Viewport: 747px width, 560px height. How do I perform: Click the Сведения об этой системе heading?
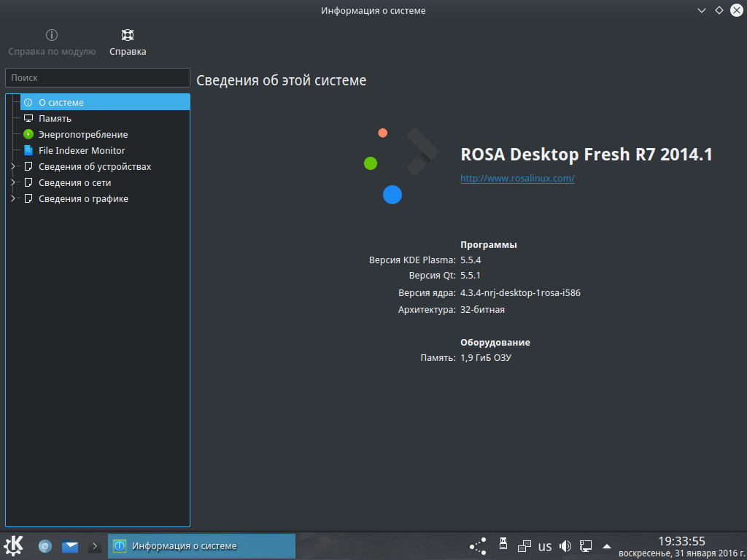click(x=281, y=80)
